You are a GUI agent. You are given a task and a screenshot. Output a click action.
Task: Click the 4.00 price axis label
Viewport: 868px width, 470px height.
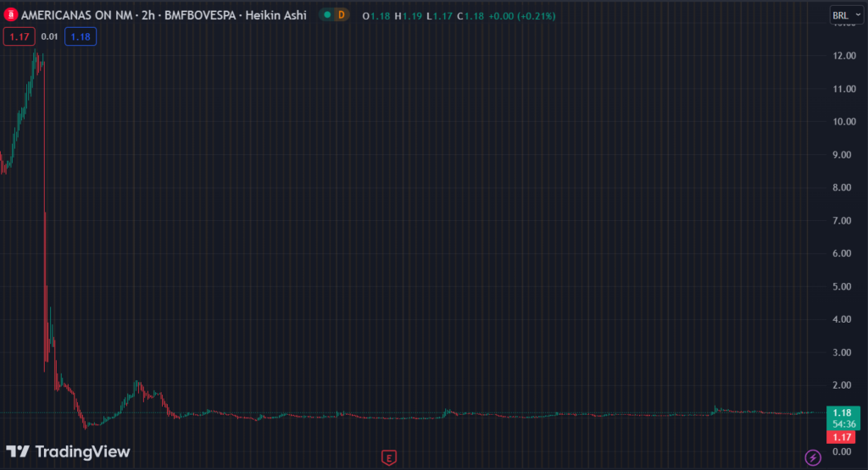coord(842,319)
